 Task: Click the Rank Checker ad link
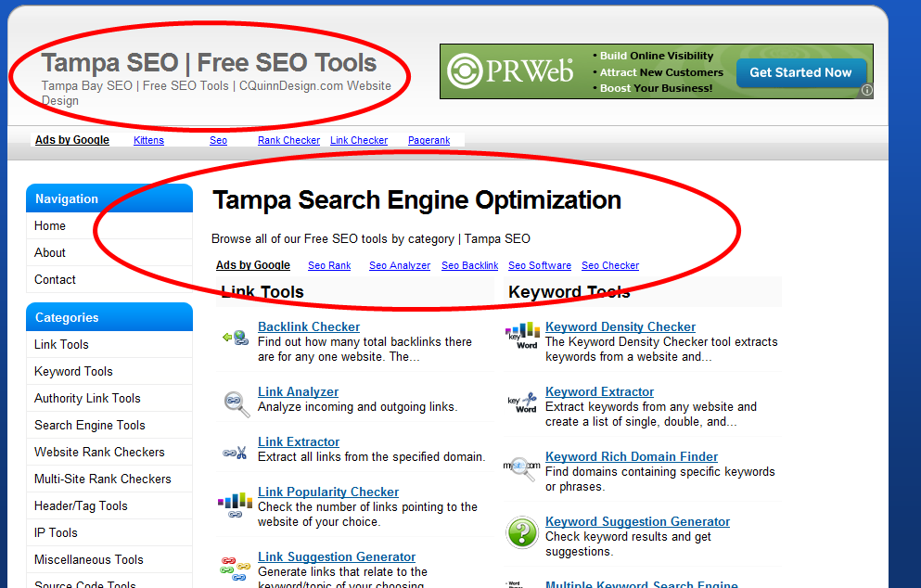point(288,140)
